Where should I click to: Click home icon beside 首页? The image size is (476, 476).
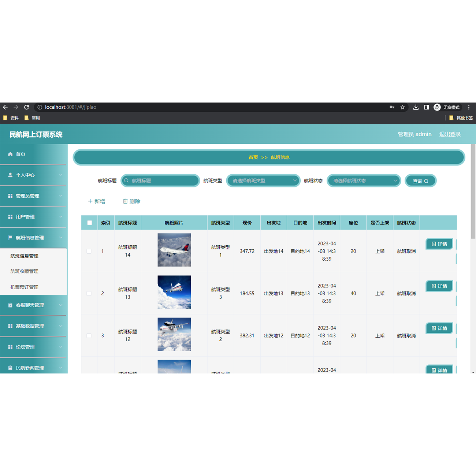point(10,154)
